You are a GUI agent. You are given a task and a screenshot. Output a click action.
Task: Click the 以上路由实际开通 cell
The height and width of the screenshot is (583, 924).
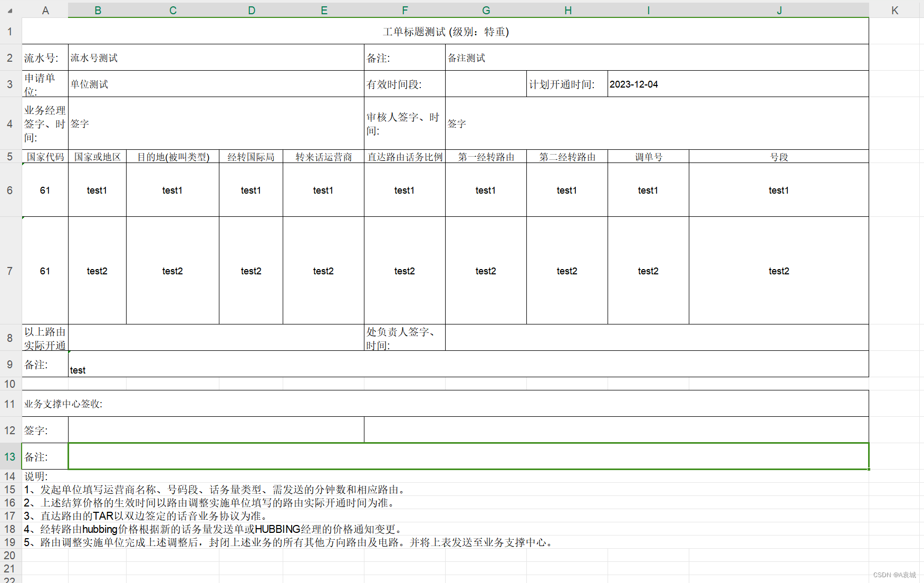[x=45, y=338]
